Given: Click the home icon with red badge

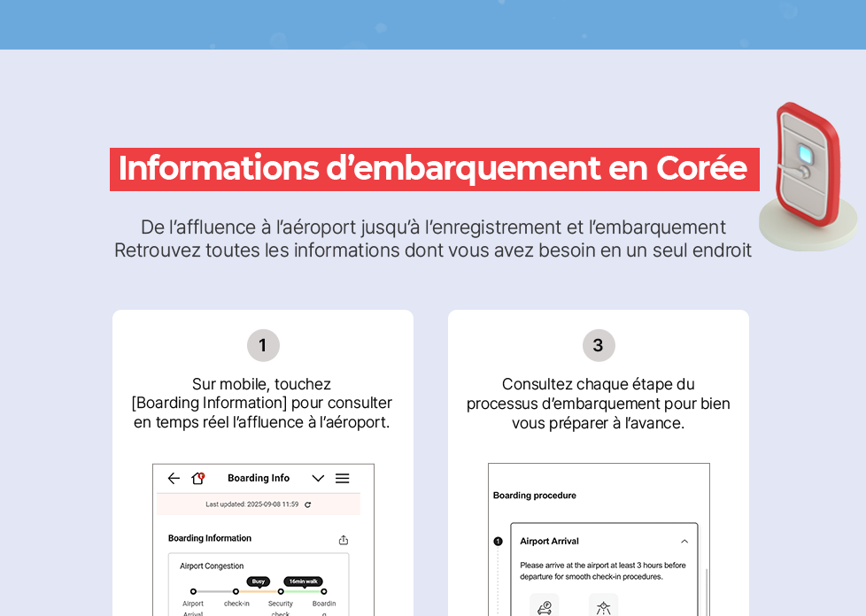Looking at the screenshot, I should coord(198,478).
